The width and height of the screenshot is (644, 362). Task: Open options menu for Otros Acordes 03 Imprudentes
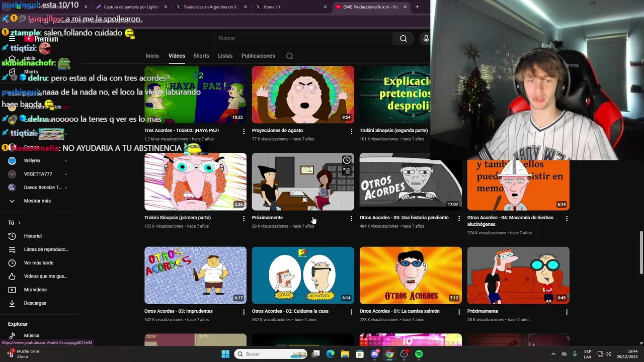pos(244,312)
